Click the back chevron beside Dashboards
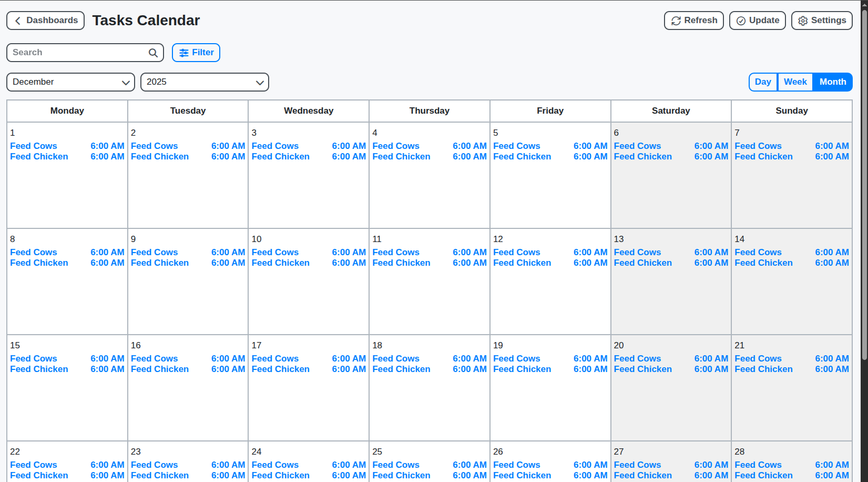This screenshot has height=482, width=868. [x=18, y=21]
